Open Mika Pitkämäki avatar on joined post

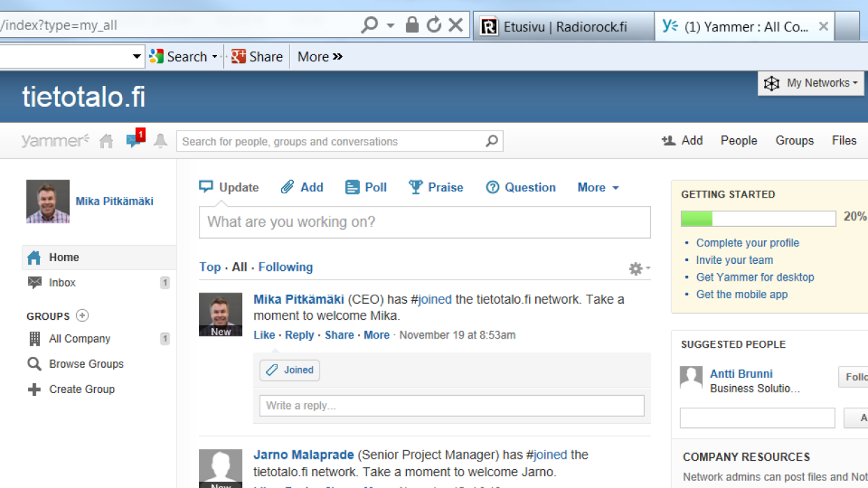(220, 314)
